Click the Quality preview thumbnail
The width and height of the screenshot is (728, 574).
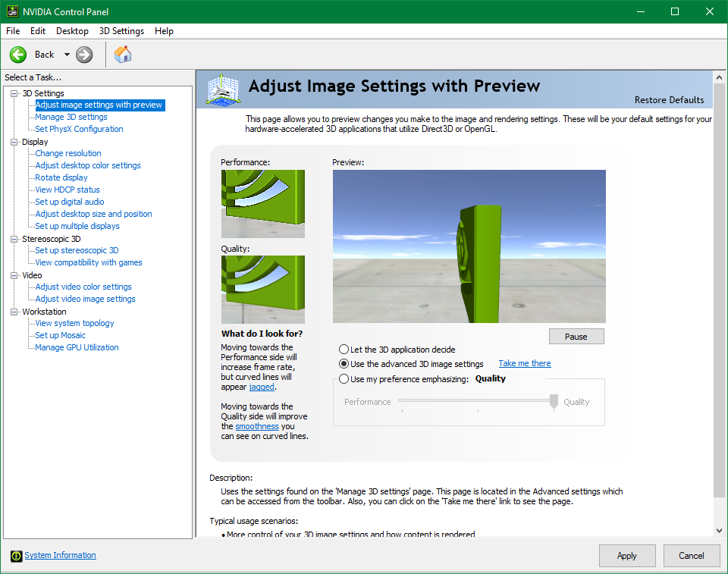coord(262,290)
